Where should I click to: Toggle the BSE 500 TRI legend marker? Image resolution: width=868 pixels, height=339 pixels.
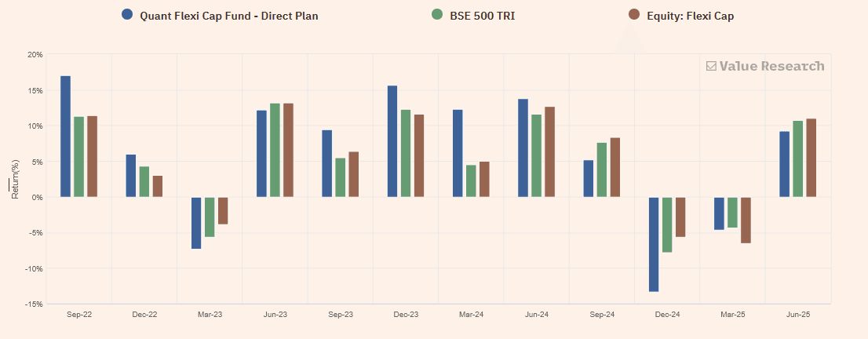[x=437, y=15]
